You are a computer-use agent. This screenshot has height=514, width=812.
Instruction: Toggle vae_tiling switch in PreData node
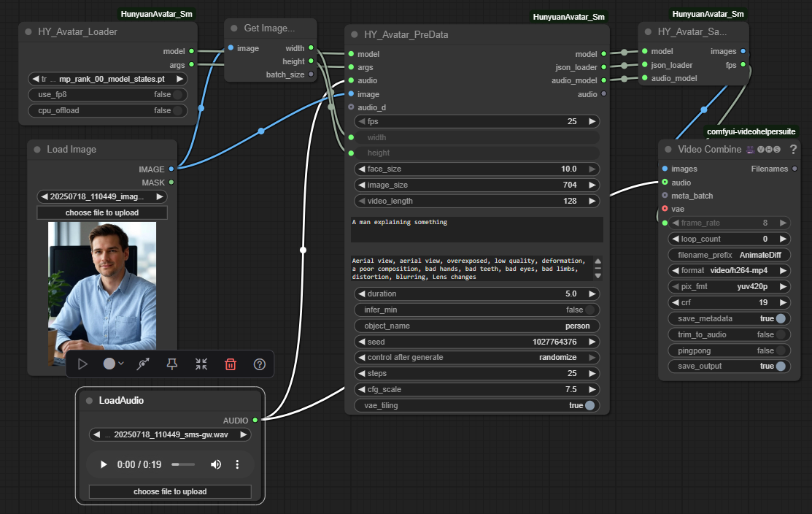tap(589, 405)
